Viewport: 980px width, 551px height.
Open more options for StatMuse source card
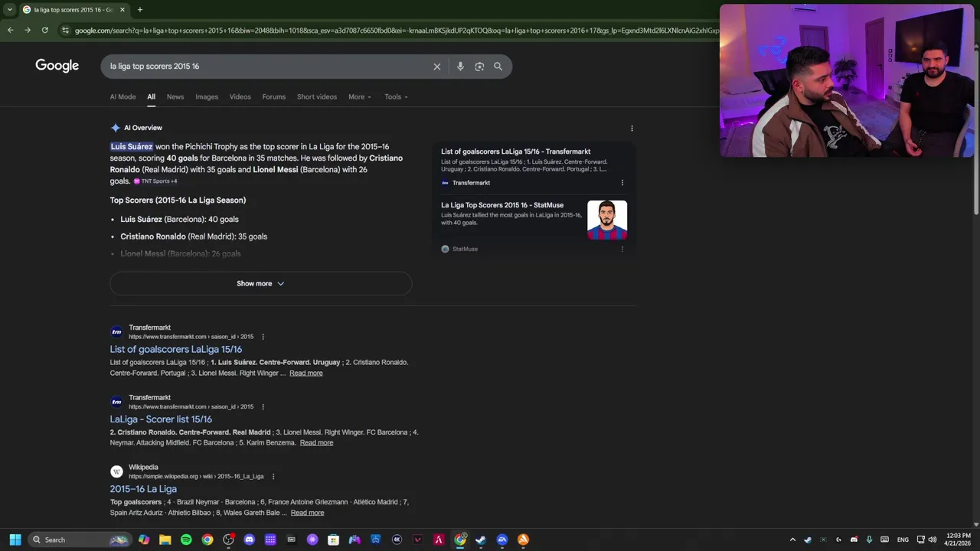(x=622, y=249)
